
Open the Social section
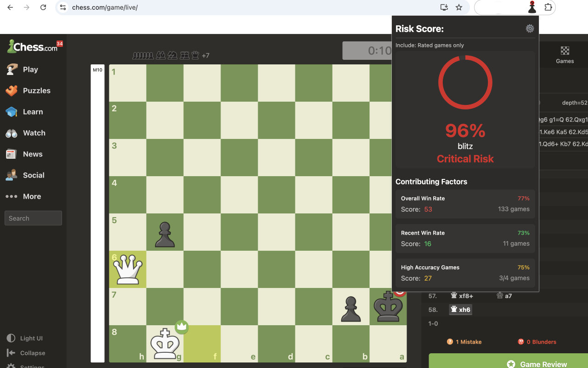tap(33, 175)
